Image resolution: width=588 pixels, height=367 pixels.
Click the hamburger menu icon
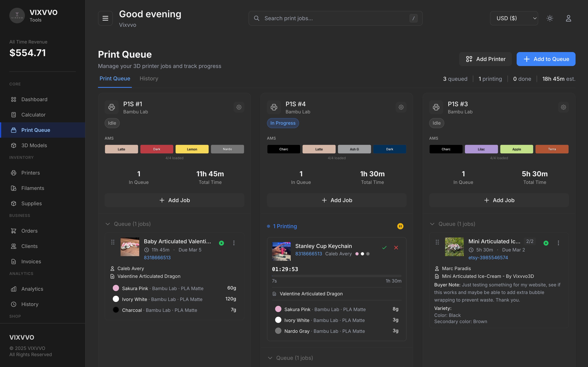click(105, 18)
